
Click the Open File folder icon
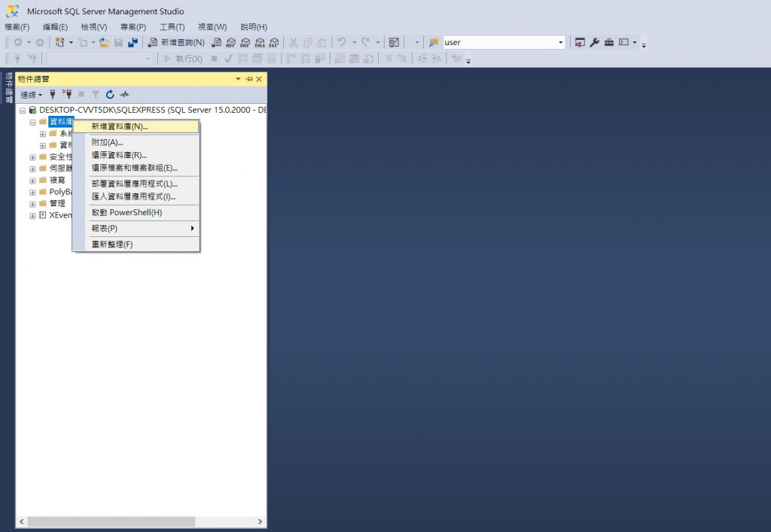coord(104,43)
